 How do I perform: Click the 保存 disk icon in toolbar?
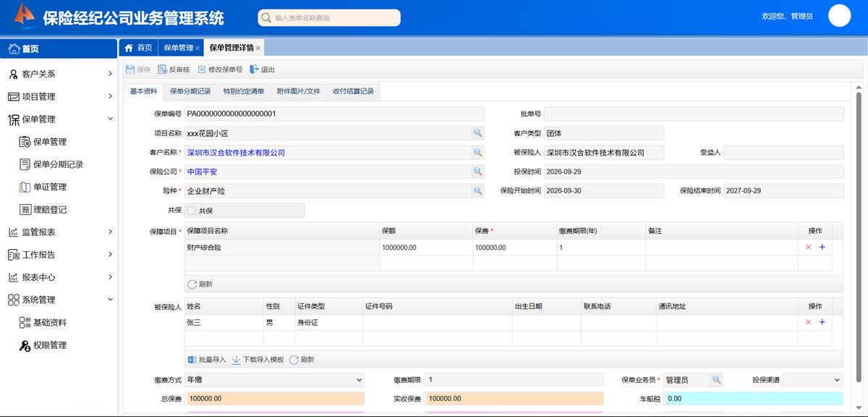(x=130, y=69)
